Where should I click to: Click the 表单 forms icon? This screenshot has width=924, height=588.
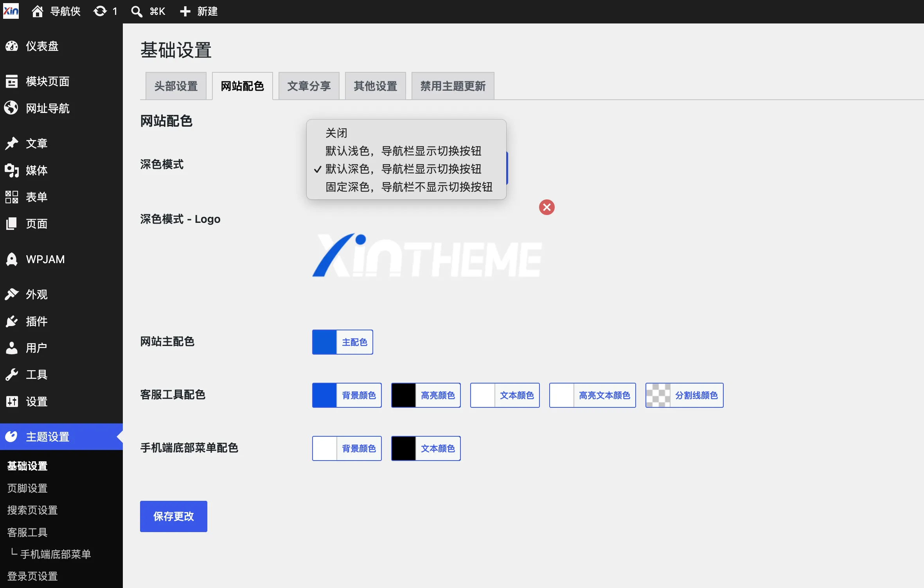[12, 197]
